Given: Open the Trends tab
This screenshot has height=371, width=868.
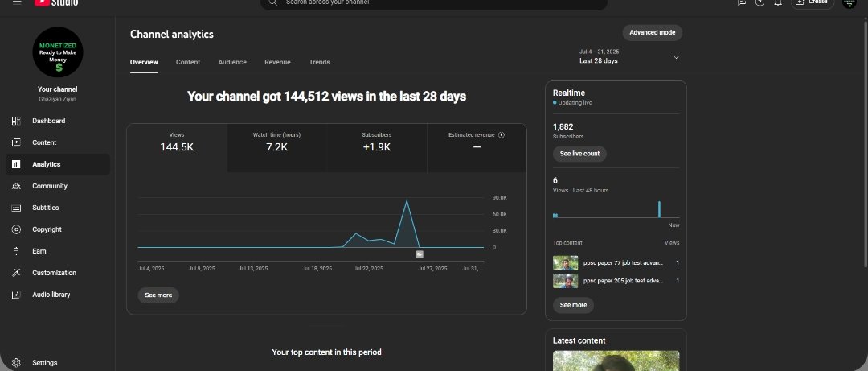Looking at the screenshot, I should (x=319, y=62).
